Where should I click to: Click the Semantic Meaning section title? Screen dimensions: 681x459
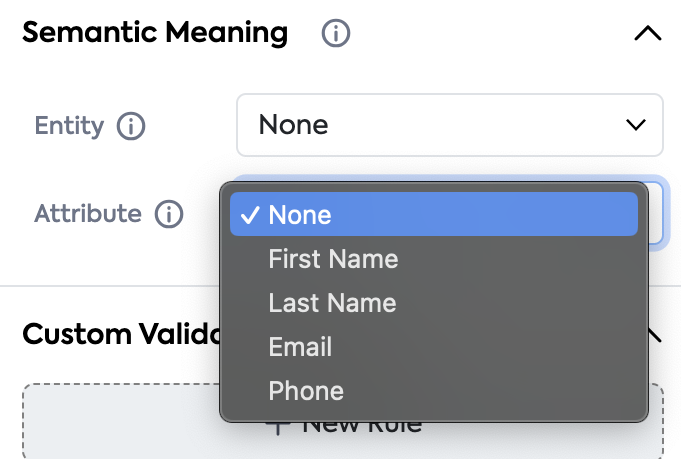click(155, 33)
